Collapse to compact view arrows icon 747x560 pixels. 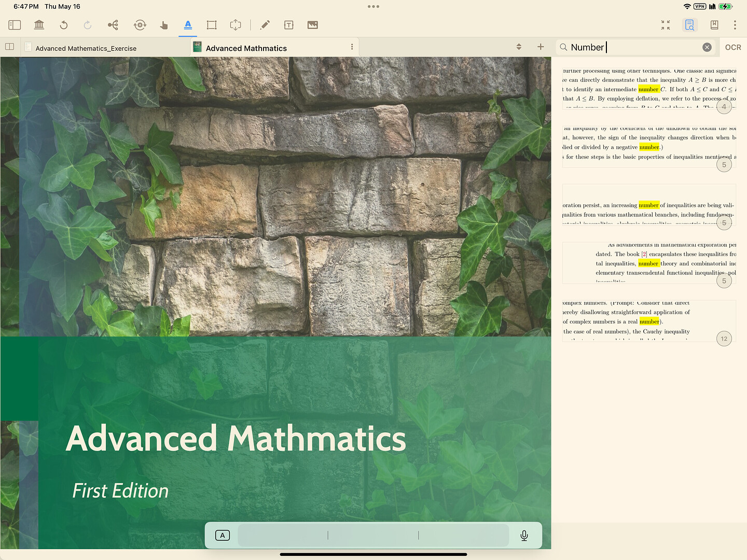(x=666, y=25)
